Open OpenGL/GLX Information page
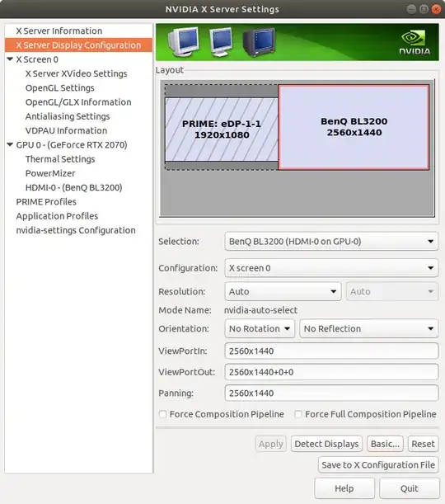Viewport: 445px width, 504px height. (78, 102)
